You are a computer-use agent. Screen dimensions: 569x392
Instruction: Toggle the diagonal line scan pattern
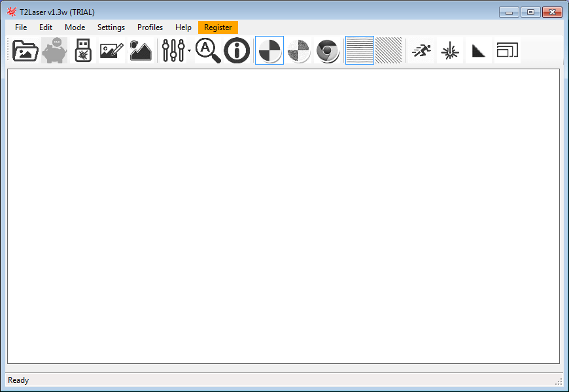point(388,50)
